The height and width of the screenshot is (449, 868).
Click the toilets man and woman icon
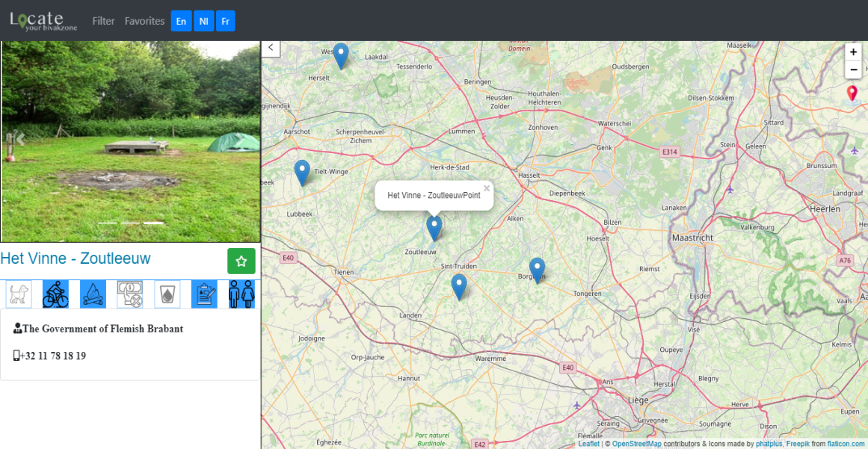pos(242,294)
